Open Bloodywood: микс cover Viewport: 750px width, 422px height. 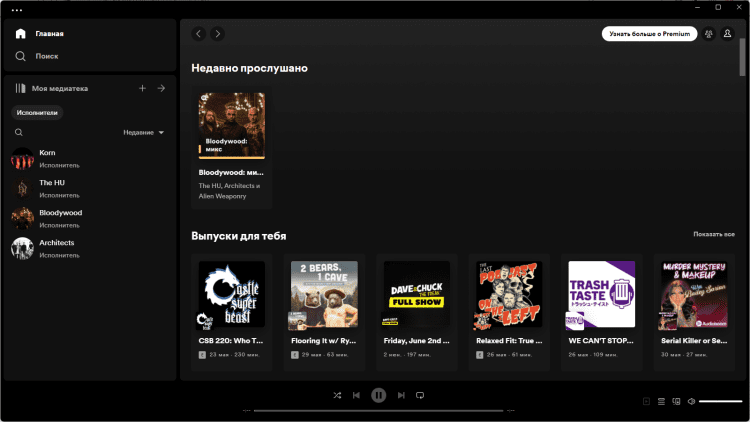pos(232,125)
